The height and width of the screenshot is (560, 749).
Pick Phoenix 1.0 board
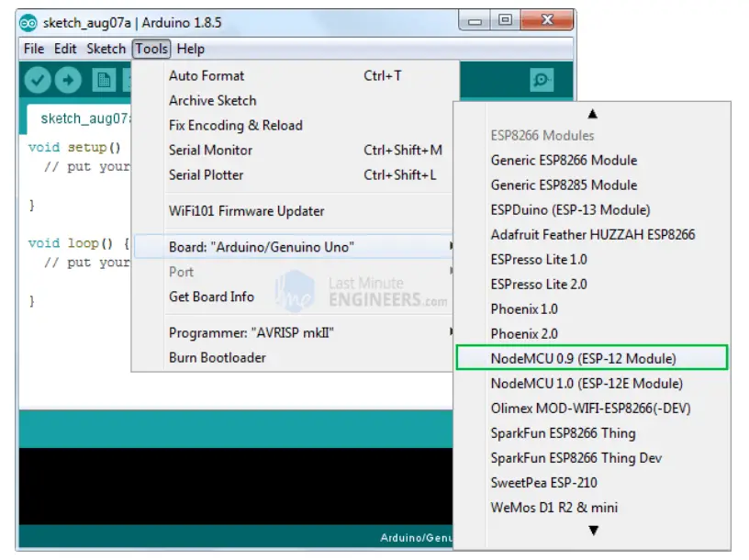pos(592,309)
